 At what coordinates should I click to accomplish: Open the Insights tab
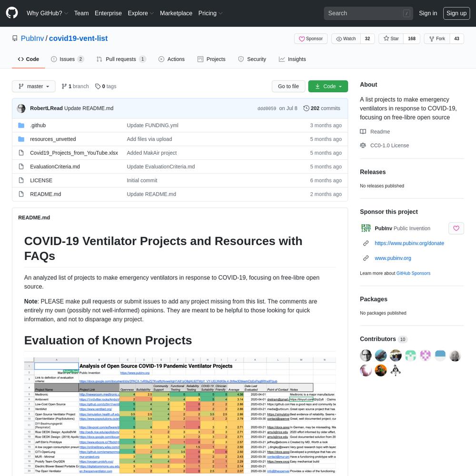click(292, 59)
